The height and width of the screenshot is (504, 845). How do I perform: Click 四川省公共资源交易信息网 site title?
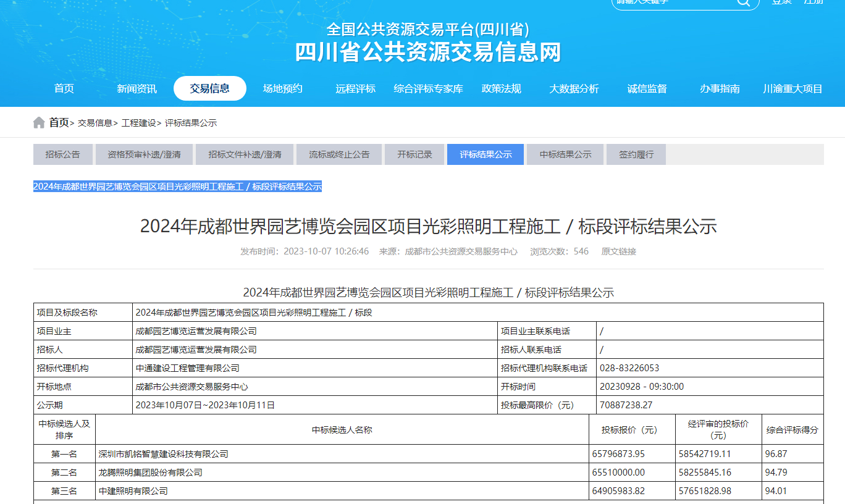point(428,52)
